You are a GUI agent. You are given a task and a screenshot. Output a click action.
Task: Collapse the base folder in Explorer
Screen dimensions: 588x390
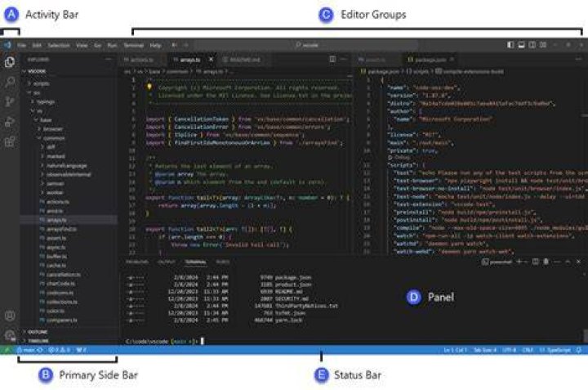(69, 120)
